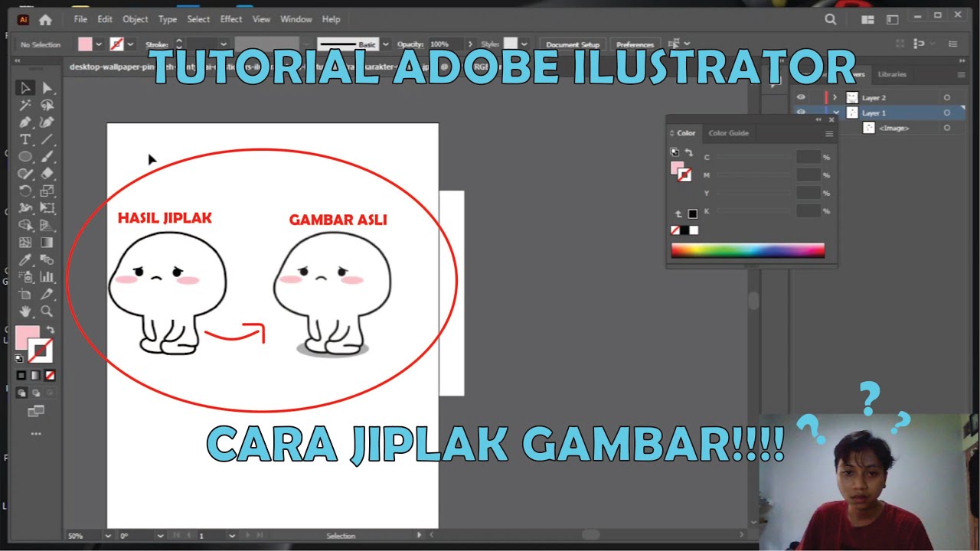Screen dimensions: 980x551
Task: Pick a color from spectrum bar
Action: click(x=748, y=250)
